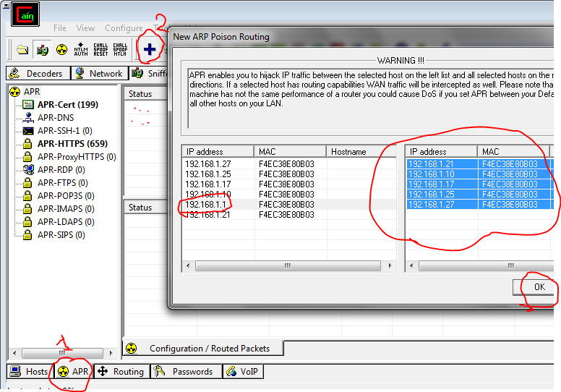Toggle the Start/Stop Sniffer toolbar icon
Screen dimensions: 561x392
(42, 49)
